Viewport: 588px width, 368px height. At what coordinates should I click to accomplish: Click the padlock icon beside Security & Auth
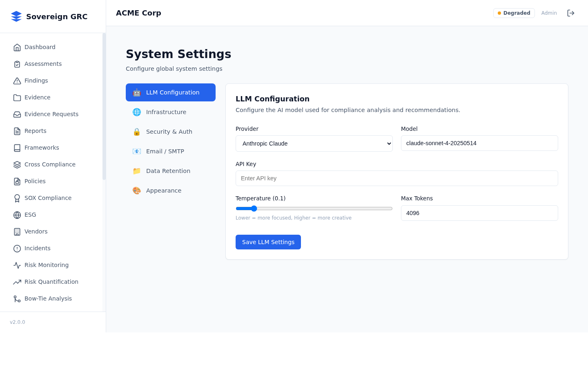point(136,132)
